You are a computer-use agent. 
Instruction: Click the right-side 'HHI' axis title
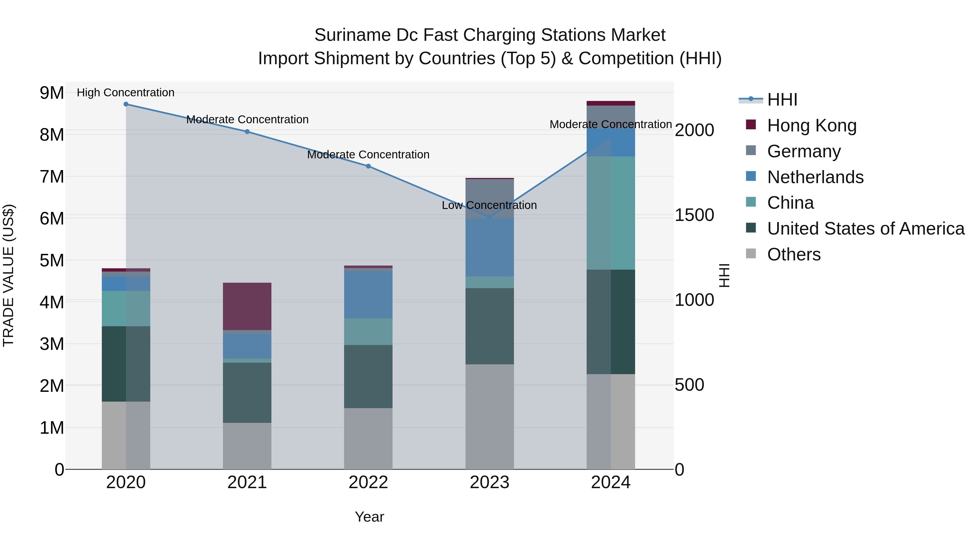724,275
